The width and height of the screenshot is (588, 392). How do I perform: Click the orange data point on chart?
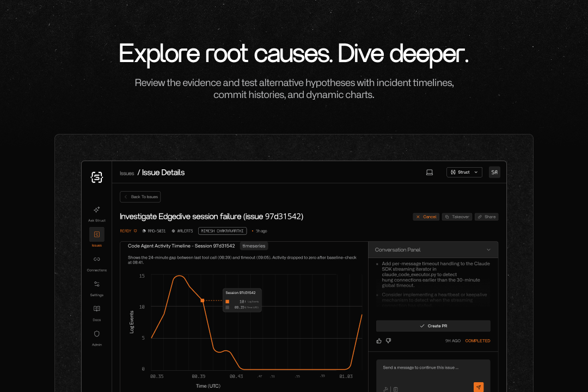click(x=203, y=301)
